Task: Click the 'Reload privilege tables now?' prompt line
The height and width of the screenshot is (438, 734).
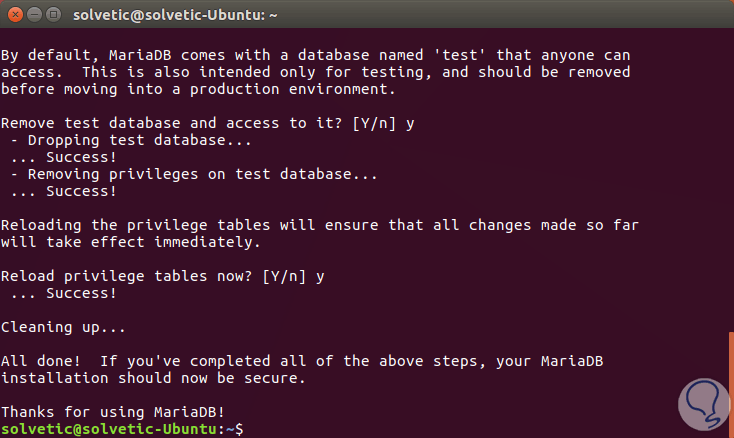Action: click(163, 275)
